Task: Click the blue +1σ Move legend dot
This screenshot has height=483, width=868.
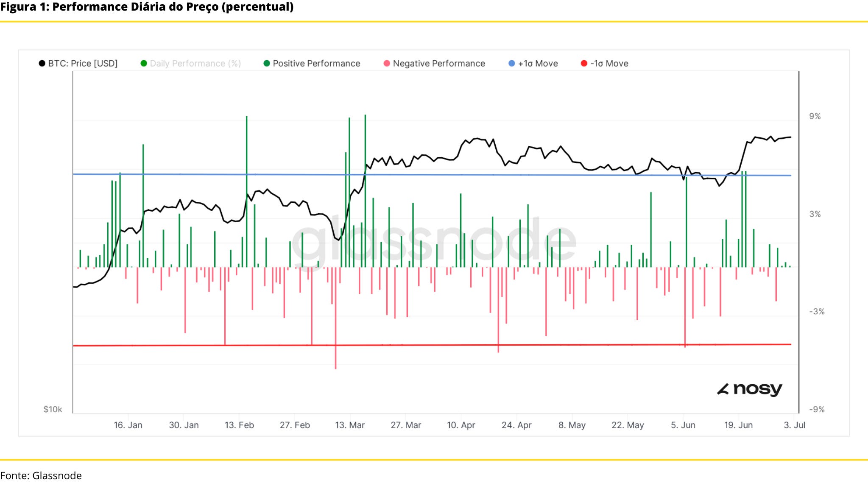Action: pyautogui.click(x=512, y=64)
